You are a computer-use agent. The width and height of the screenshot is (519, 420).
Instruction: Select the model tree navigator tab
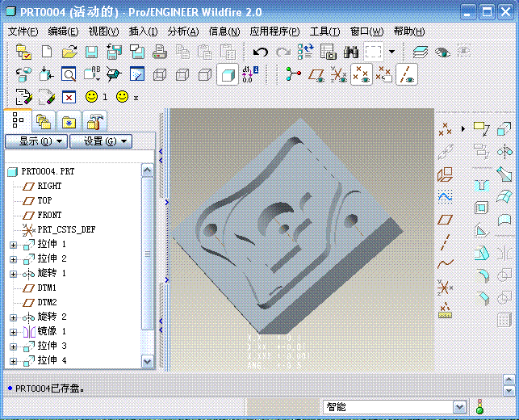(18, 120)
